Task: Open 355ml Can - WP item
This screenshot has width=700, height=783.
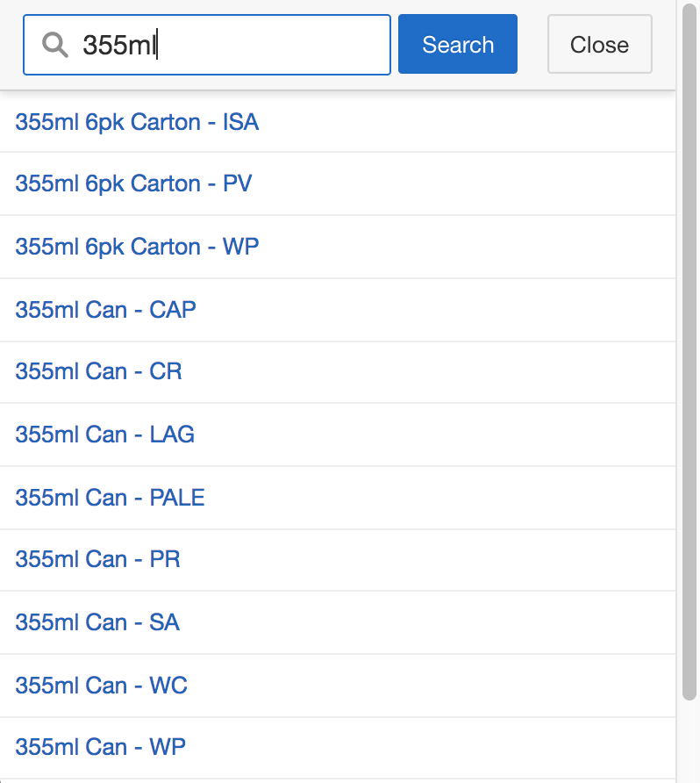Action: point(100,747)
